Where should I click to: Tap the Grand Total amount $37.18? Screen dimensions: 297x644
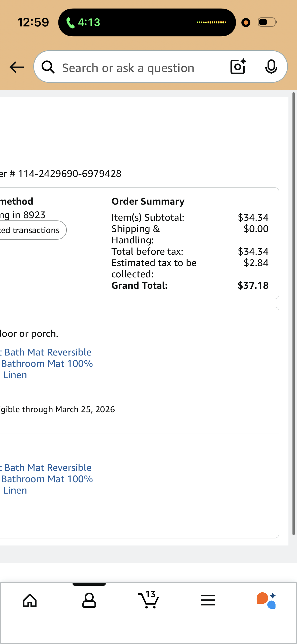pyautogui.click(x=253, y=285)
